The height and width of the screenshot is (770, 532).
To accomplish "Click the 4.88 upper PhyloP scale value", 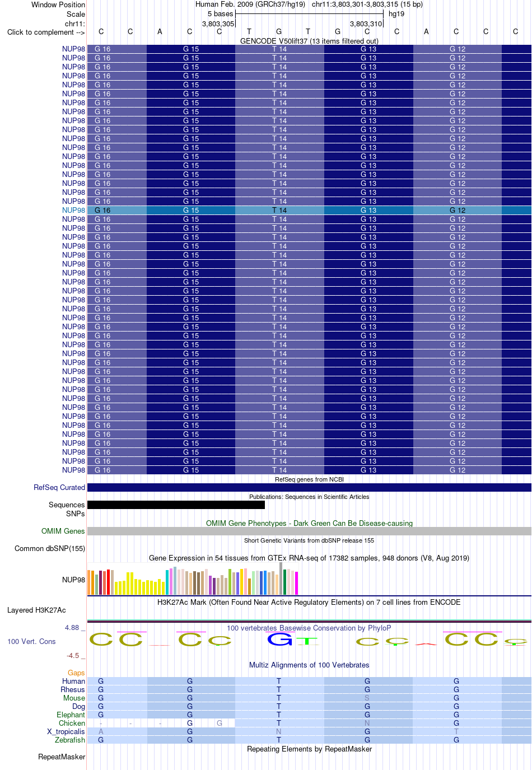I will [72, 627].
